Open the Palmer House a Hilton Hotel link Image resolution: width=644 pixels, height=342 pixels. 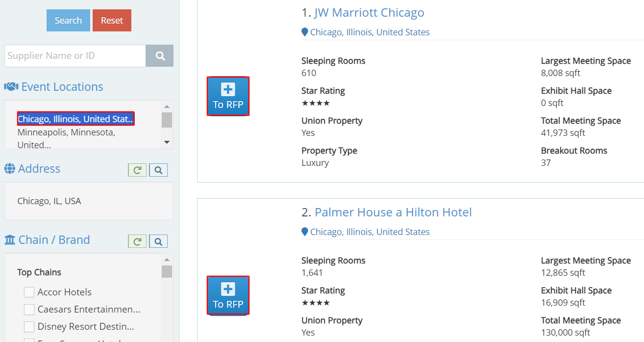pyautogui.click(x=393, y=212)
